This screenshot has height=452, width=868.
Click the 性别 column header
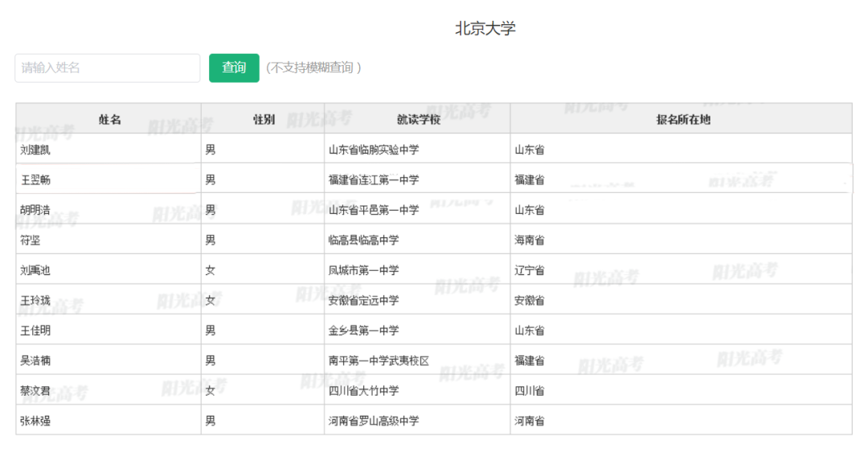[x=264, y=119]
